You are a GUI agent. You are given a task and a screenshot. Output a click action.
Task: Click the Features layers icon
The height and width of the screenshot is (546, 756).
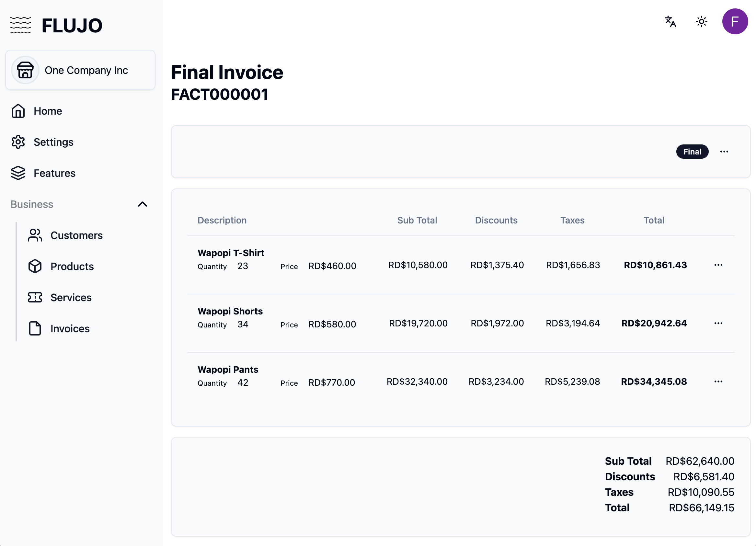[18, 173]
